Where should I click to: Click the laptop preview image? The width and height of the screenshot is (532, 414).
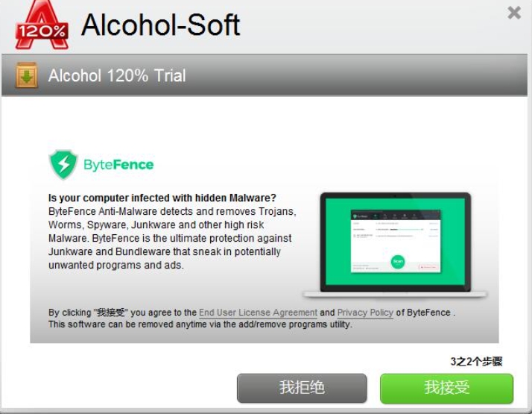395,245
